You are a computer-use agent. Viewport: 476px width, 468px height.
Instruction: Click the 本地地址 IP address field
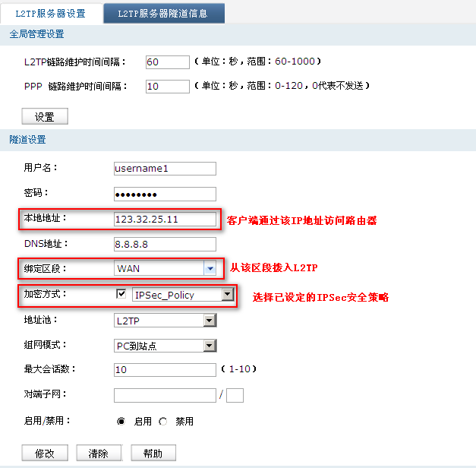pos(165,220)
